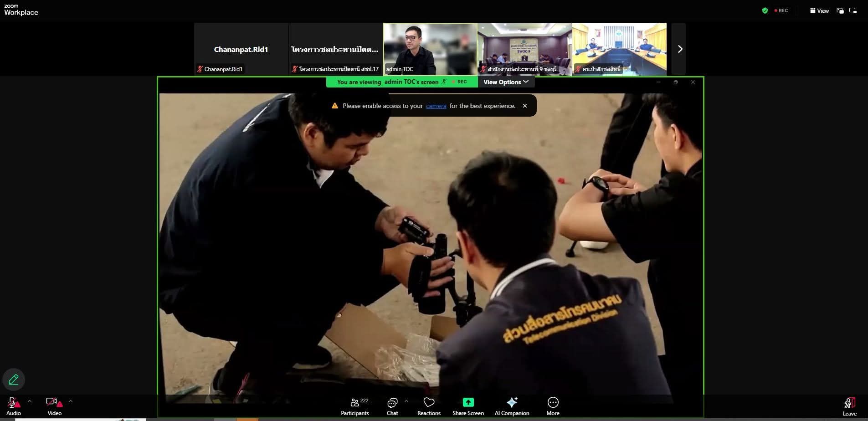Screen dimensions: 868x421
Task: Leave the meeting
Action: [849, 406]
